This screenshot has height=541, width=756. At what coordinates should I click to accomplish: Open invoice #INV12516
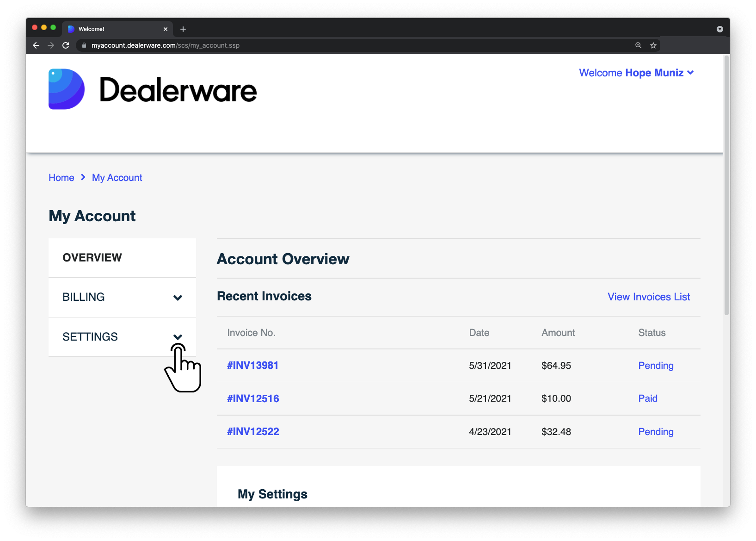[253, 398]
